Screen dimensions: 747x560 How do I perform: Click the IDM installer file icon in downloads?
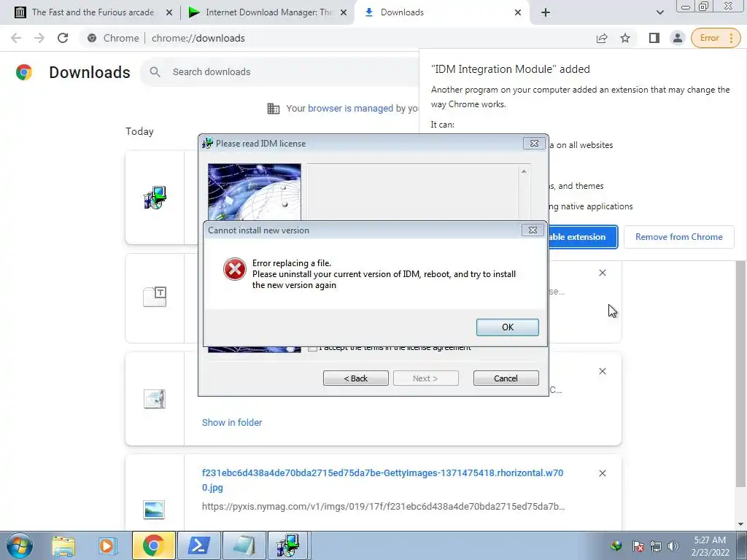pyautogui.click(x=155, y=198)
